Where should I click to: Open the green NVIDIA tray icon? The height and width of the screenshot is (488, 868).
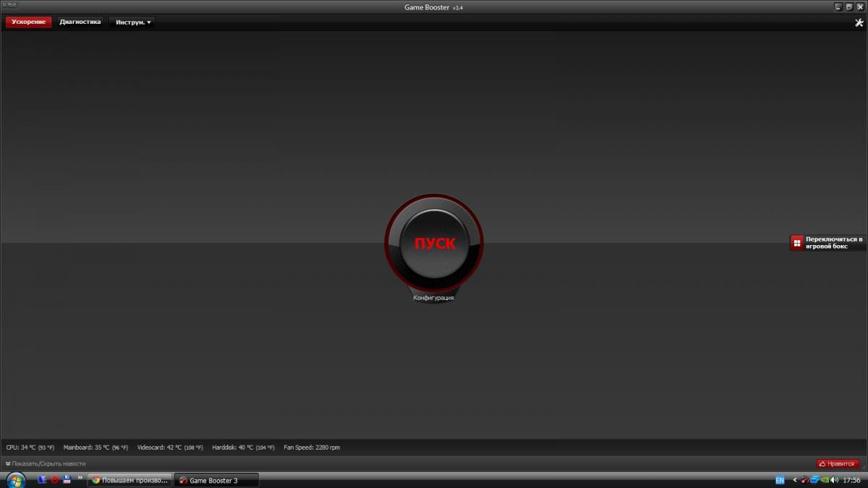tap(825, 480)
